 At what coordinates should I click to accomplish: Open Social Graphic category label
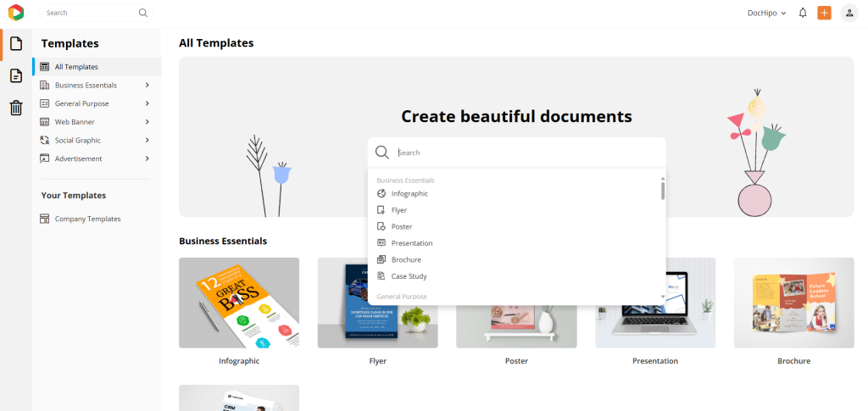coord(77,141)
